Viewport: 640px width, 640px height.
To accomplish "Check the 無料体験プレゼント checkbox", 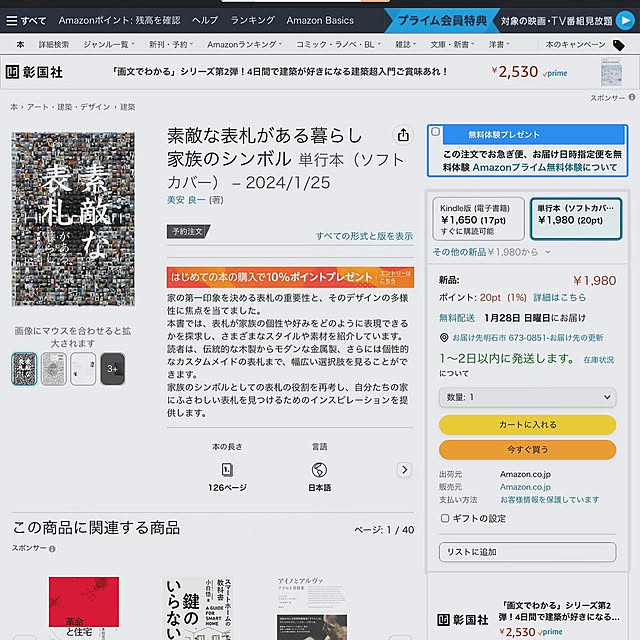I will click(x=436, y=132).
